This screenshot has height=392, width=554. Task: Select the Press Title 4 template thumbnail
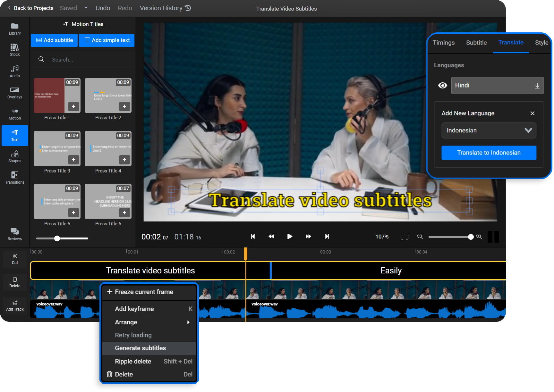click(108, 148)
